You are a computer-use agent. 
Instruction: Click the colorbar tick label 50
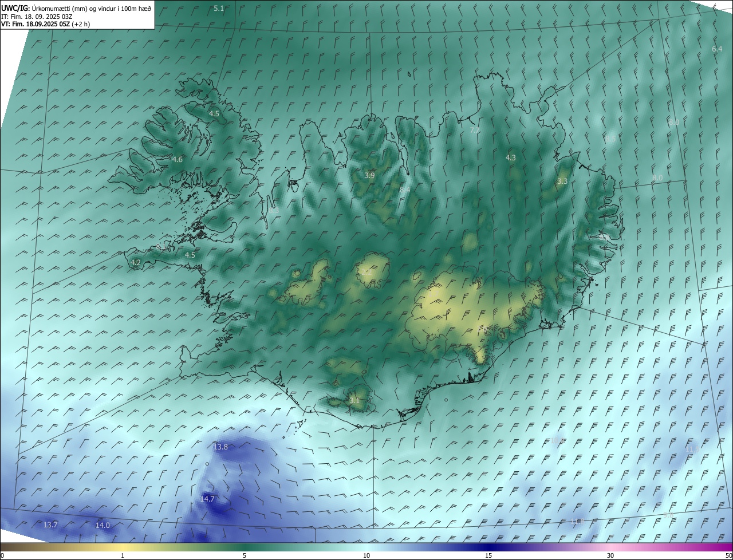click(x=728, y=555)
